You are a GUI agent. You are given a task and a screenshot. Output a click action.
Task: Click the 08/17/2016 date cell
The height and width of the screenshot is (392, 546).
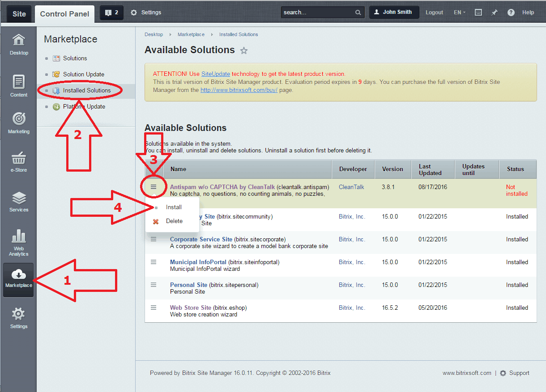pos(433,187)
